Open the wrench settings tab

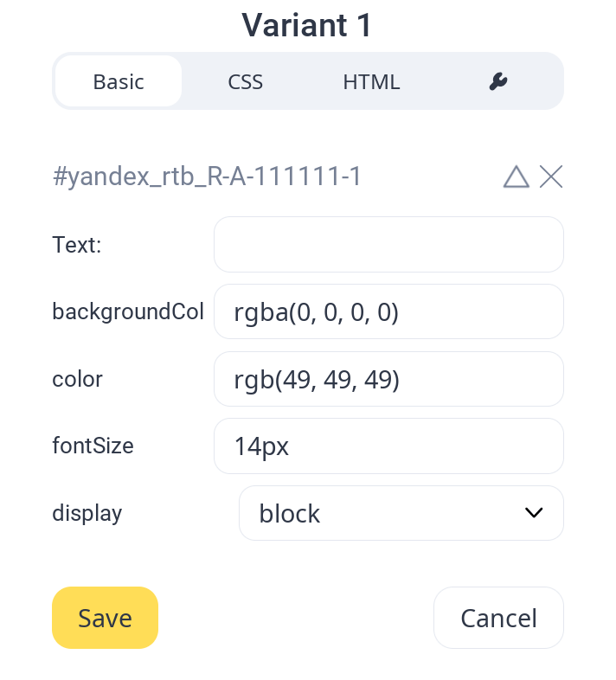pyautogui.click(x=497, y=82)
